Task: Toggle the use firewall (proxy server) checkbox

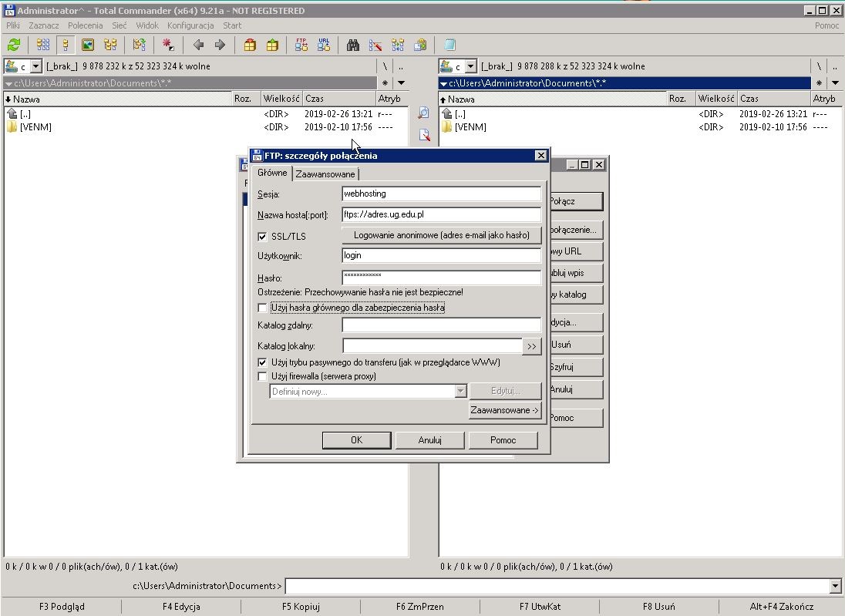Action: pos(263,376)
